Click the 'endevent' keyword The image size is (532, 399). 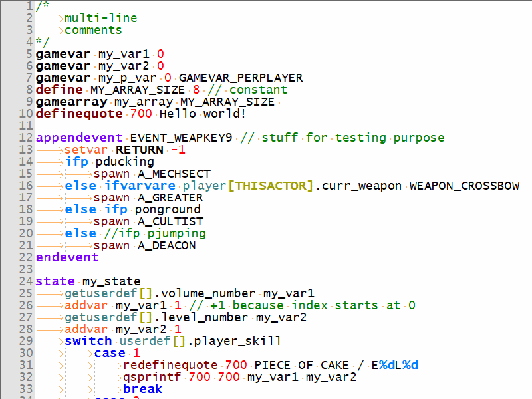(67, 257)
